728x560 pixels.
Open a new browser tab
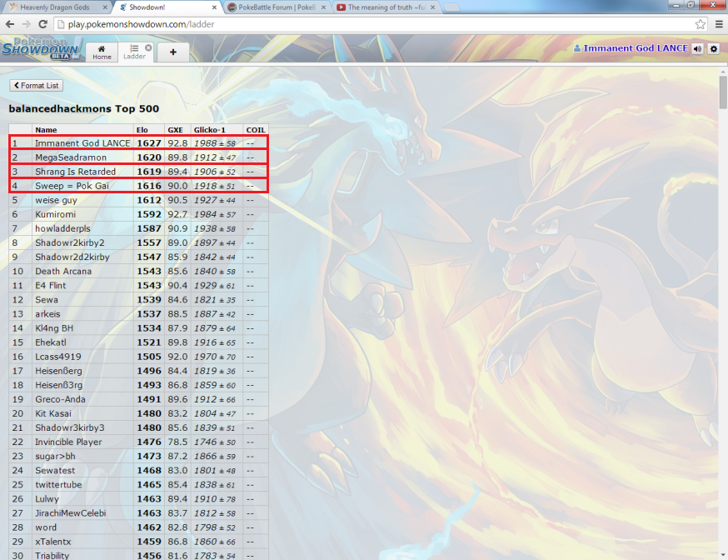point(451,7)
